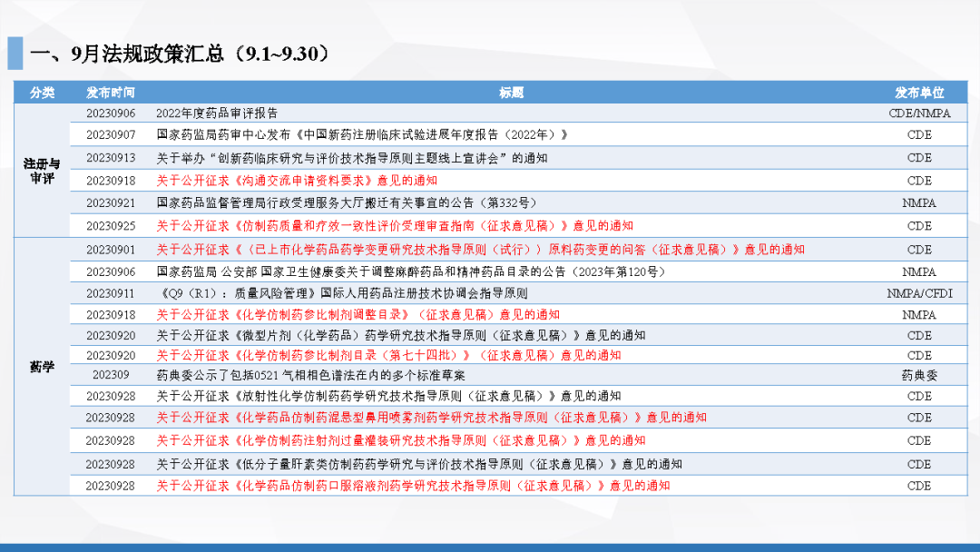Click the 行政受理服务大厅搬迁 announcement (第332号)
980x552 pixels.
coord(347,203)
